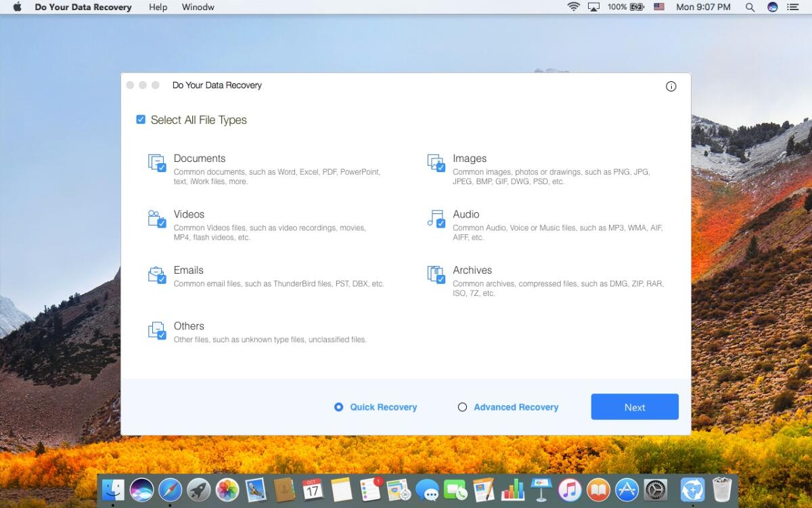Viewport: 812px width, 508px height.
Task: Click the Audio file type icon
Action: point(435,219)
